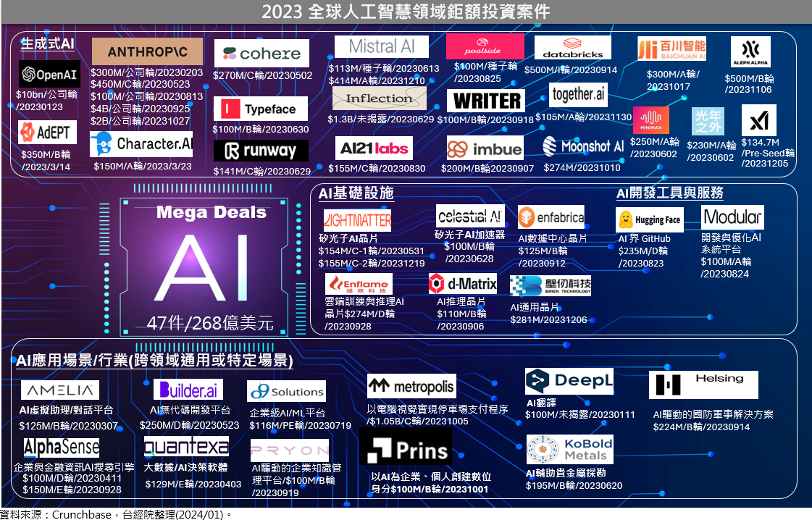Click the AlphaSense logo
The width and height of the screenshot is (812, 520).
61,448
